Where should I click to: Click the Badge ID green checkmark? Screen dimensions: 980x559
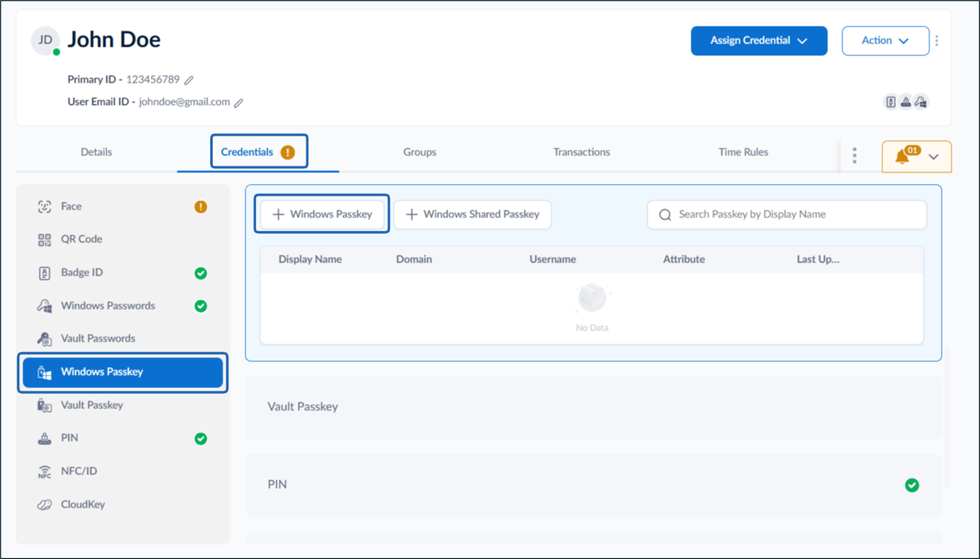point(201,273)
